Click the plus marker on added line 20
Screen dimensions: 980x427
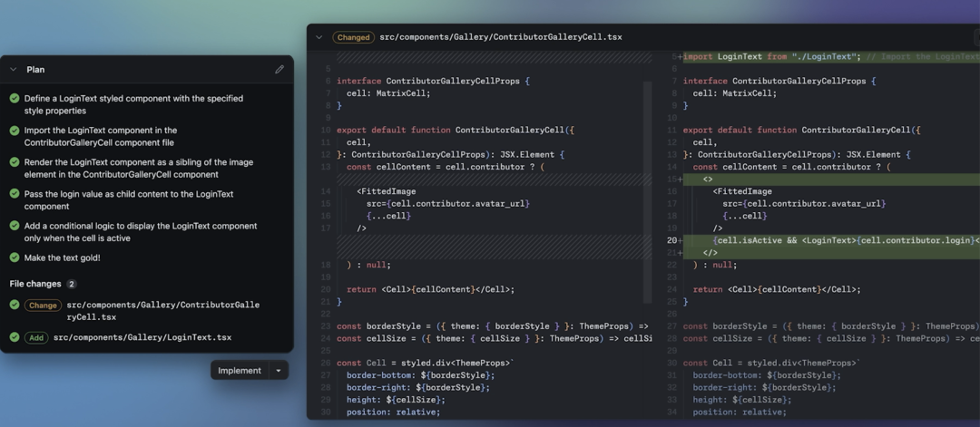point(680,240)
